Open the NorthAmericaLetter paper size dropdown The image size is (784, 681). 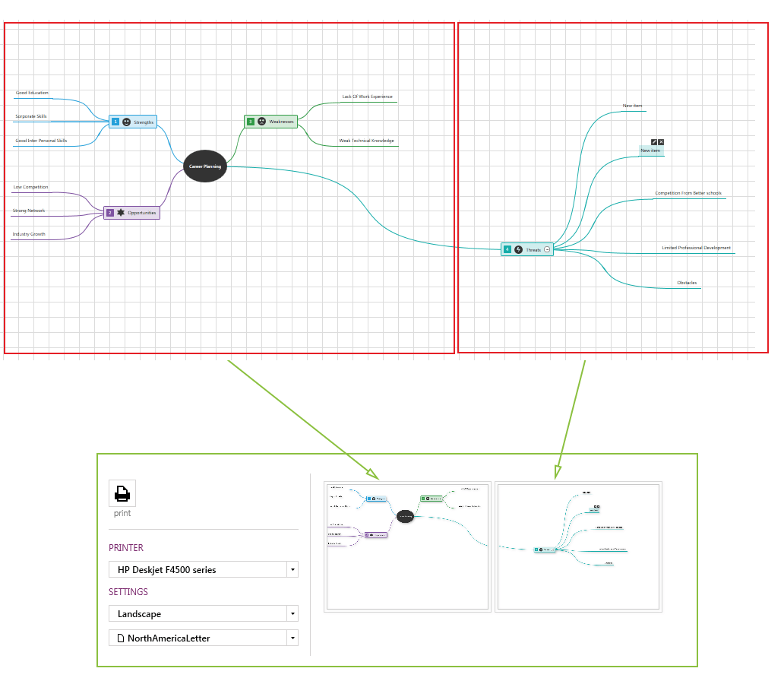292,638
